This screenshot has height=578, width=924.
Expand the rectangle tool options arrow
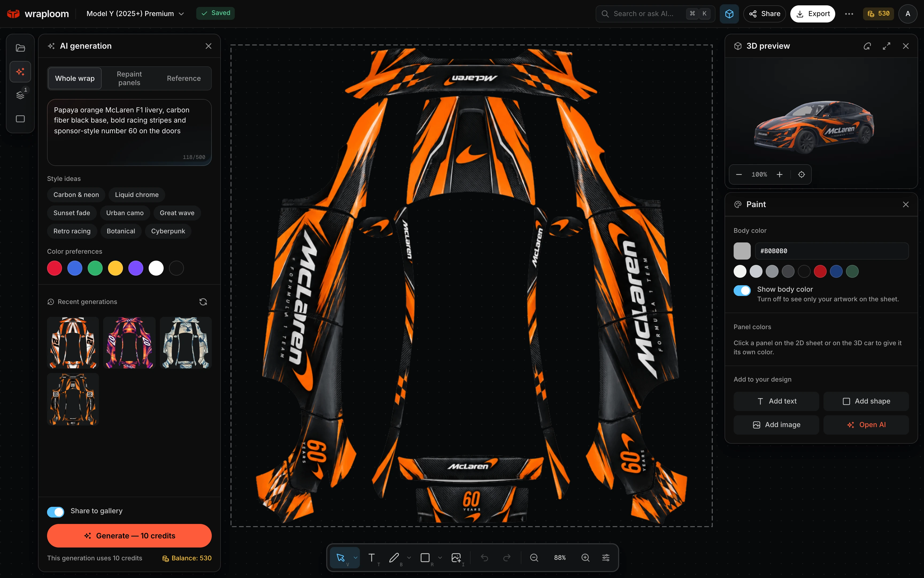[440, 558]
